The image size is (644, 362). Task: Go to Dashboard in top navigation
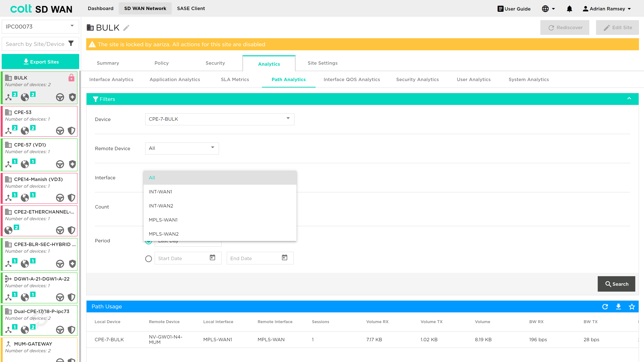(100, 9)
